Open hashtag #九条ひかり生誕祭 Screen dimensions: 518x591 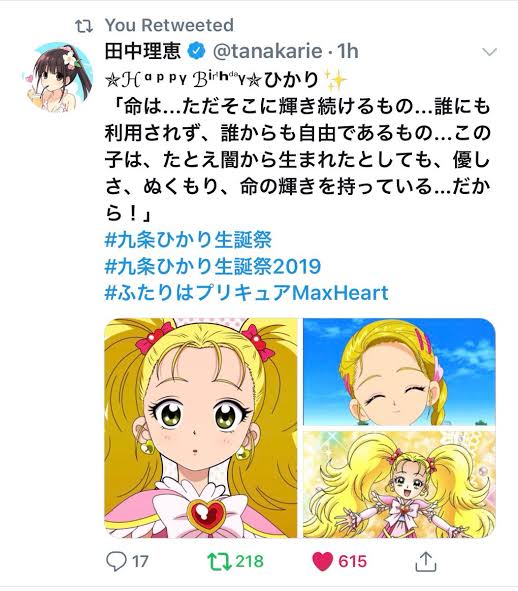188,240
